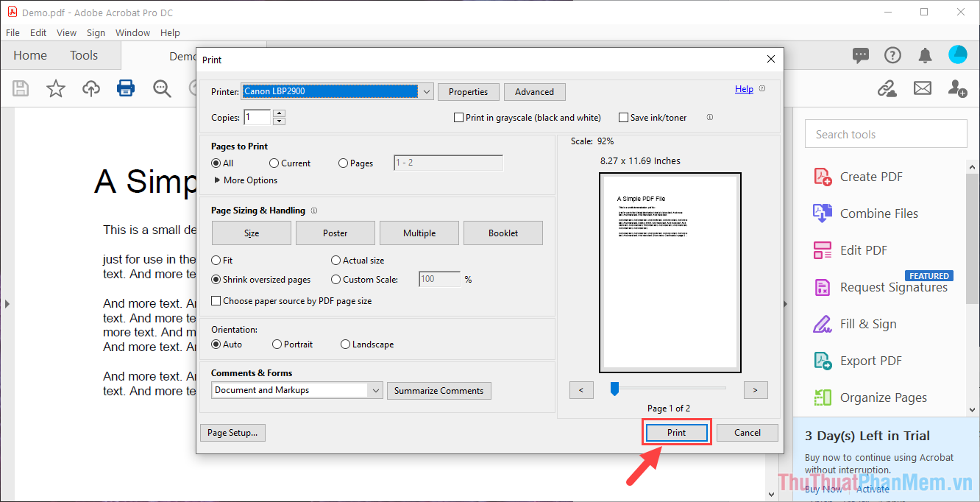Open the Comments & Forms dropdown

(x=297, y=390)
